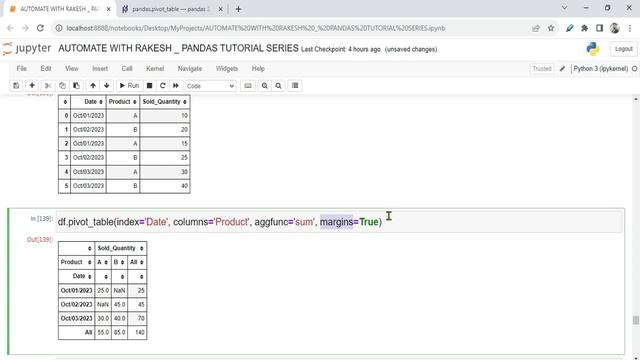The image size is (640, 360).
Task: Sort pivot table by column B
Action: click(119, 262)
